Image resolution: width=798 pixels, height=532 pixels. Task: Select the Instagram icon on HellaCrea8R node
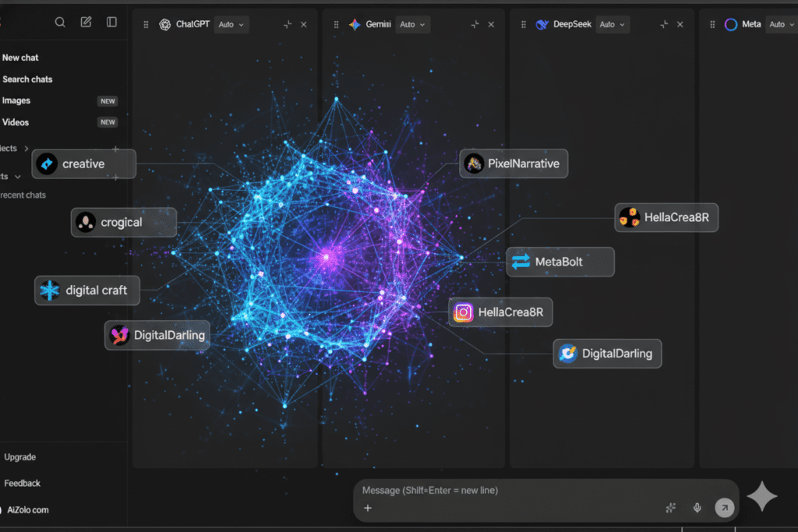[463, 312]
